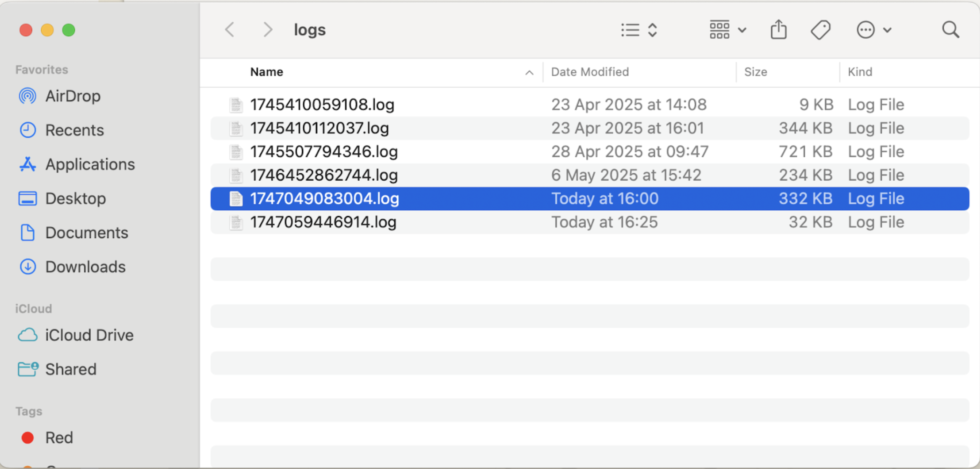Image resolution: width=980 pixels, height=469 pixels.
Task: Click the Downloads arrow icon
Action: pos(28,267)
